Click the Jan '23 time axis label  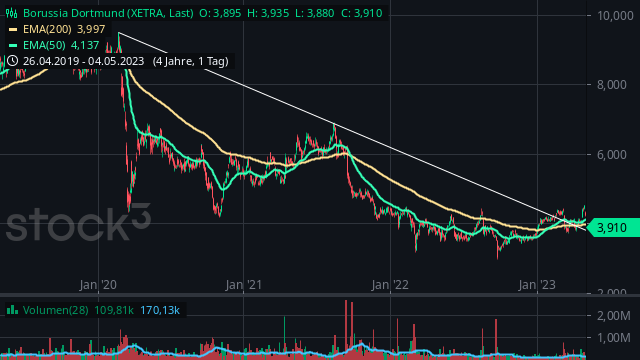click(x=537, y=285)
